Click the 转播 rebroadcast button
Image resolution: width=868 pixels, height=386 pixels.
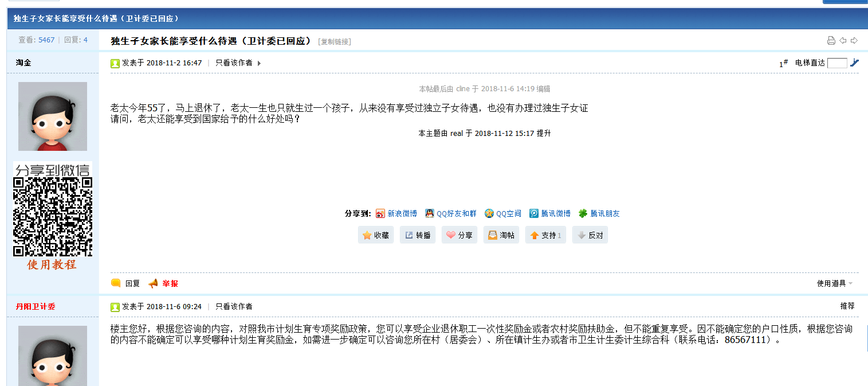pos(418,235)
